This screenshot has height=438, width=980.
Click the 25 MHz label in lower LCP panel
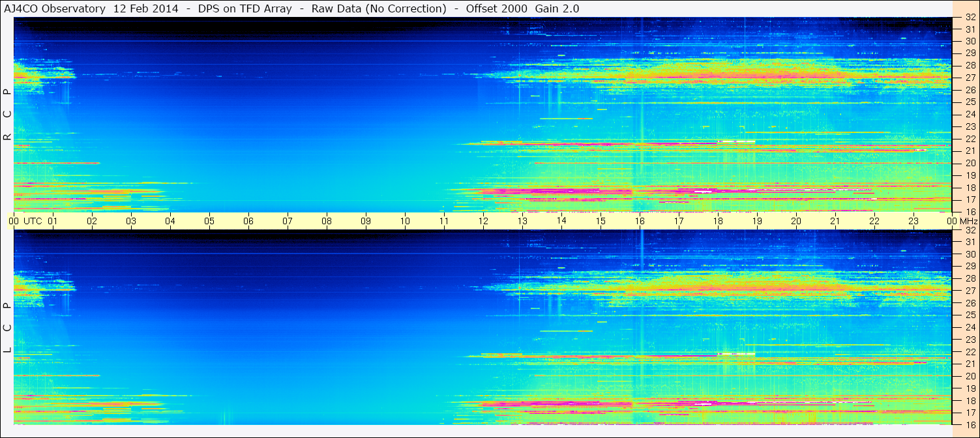970,315
